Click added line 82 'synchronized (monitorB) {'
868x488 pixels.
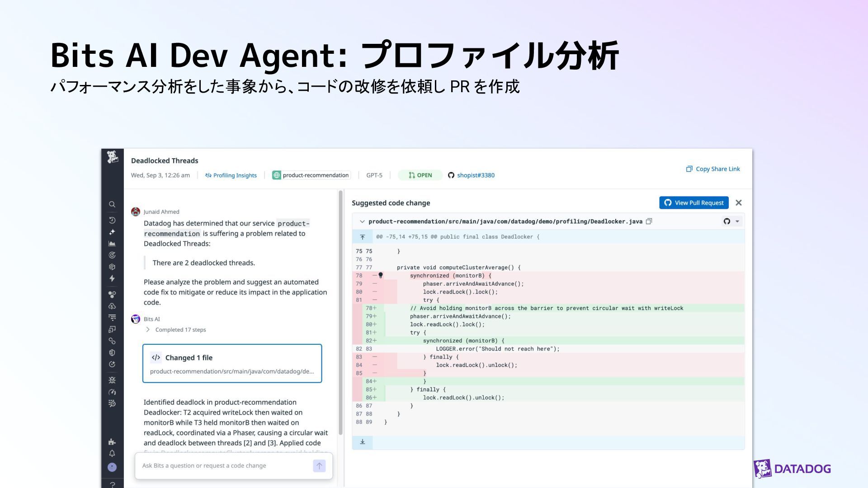[x=463, y=341]
